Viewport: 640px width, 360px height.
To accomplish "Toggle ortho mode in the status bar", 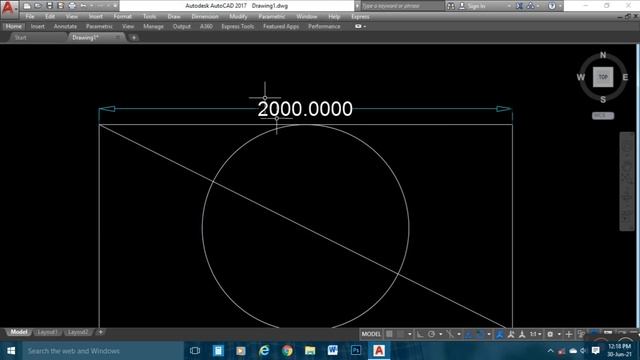I will [x=420, y=334].
